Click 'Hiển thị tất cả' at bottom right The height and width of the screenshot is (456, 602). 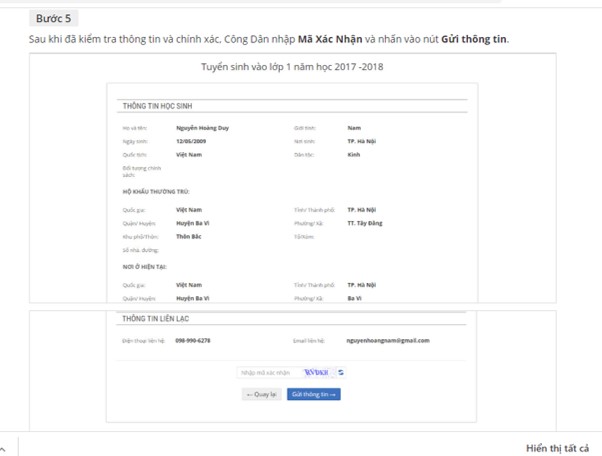[x=557, y=448]
